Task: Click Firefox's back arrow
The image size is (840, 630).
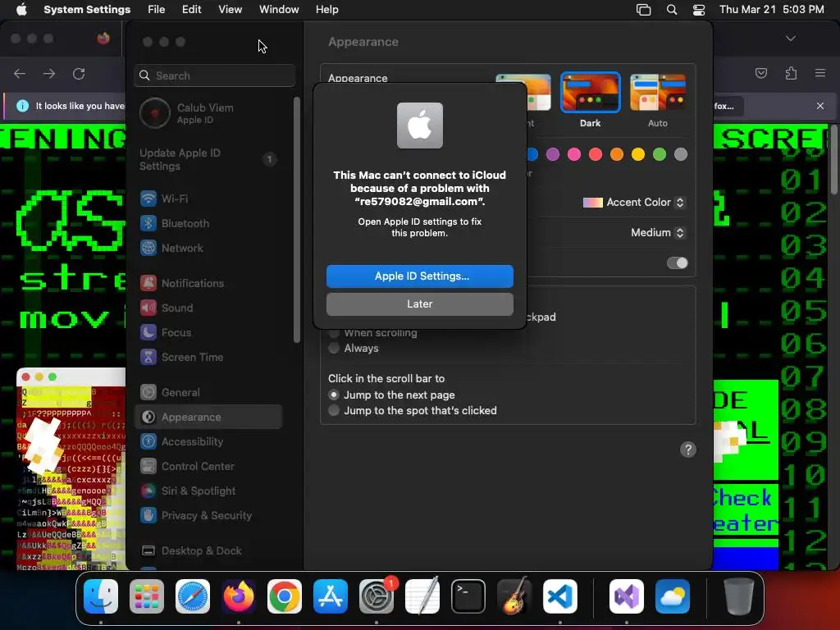Action: pos(20,74)
